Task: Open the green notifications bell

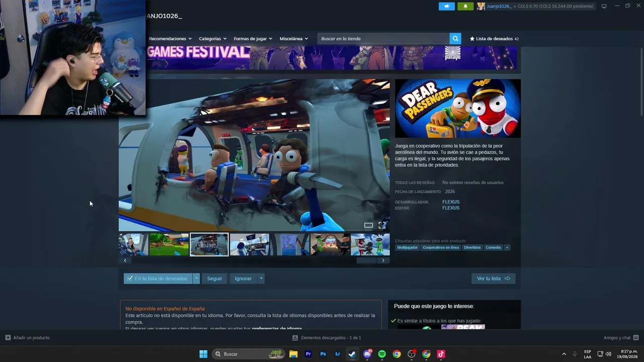Action: pos(465,7)
